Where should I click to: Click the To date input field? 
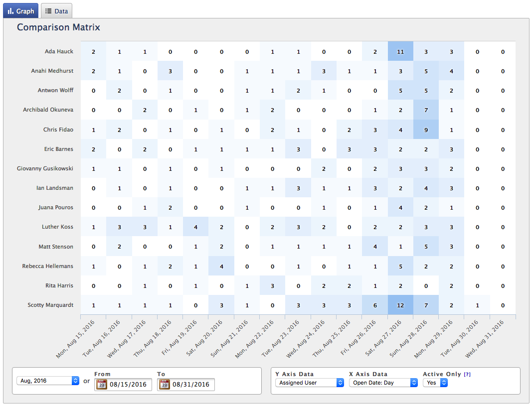click(x=192, y=385)
